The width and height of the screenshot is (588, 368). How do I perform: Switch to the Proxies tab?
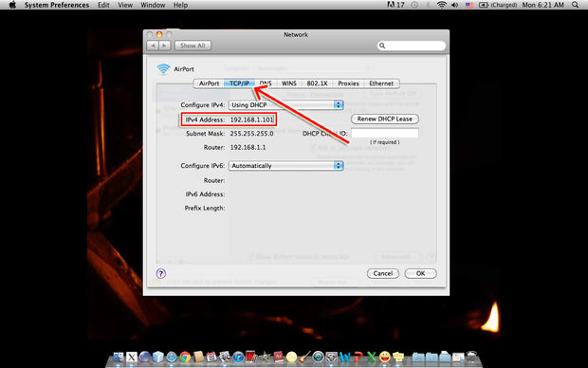[x=348, y=83]
